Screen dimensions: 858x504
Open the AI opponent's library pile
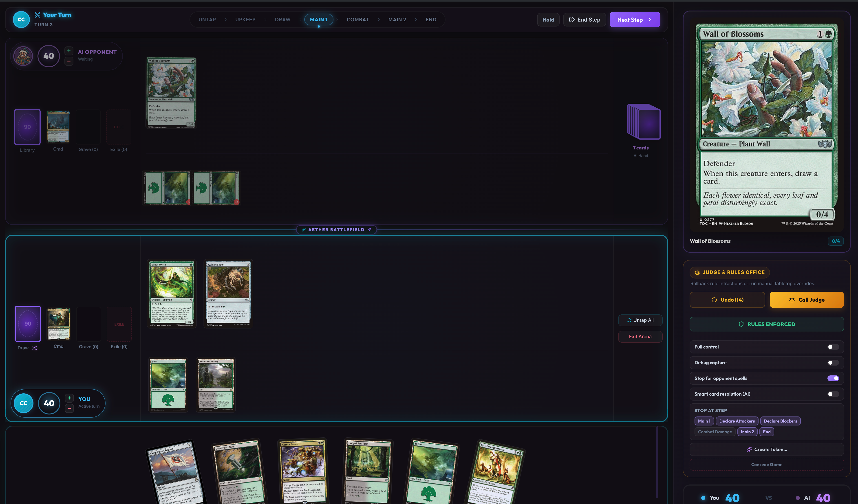coord(27,127)
